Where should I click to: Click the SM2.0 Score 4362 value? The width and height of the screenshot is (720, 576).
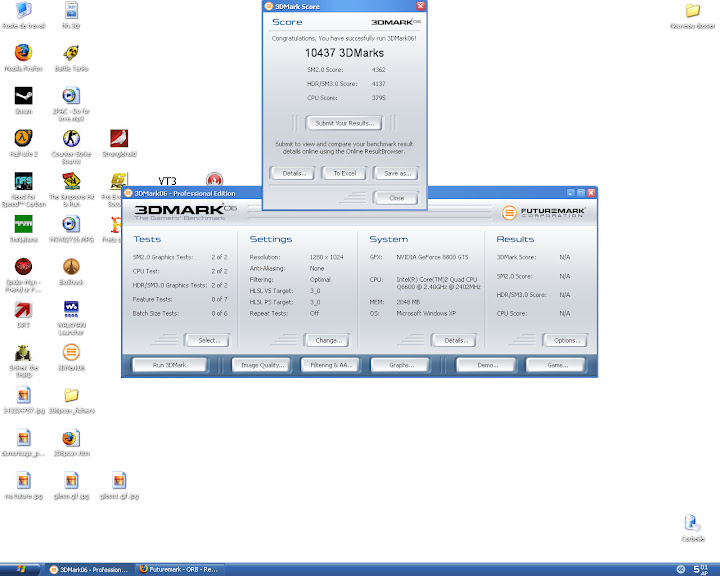pyautogui.click(x=378, y=70)
